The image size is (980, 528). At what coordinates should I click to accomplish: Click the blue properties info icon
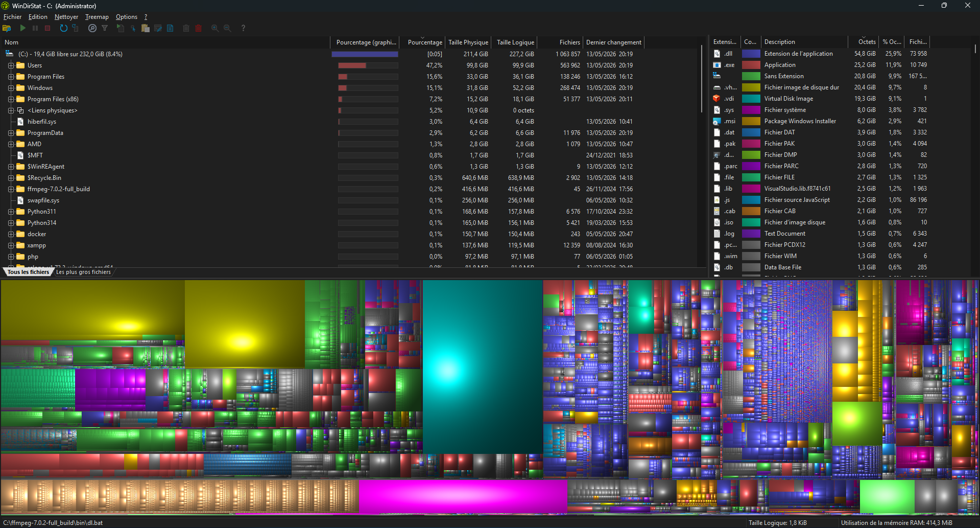[170, 28]
